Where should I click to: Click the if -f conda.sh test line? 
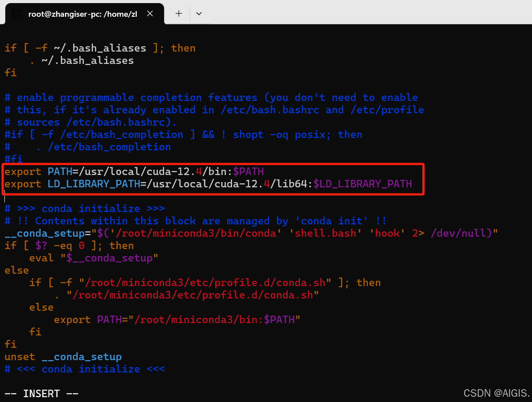coord(205,283)
